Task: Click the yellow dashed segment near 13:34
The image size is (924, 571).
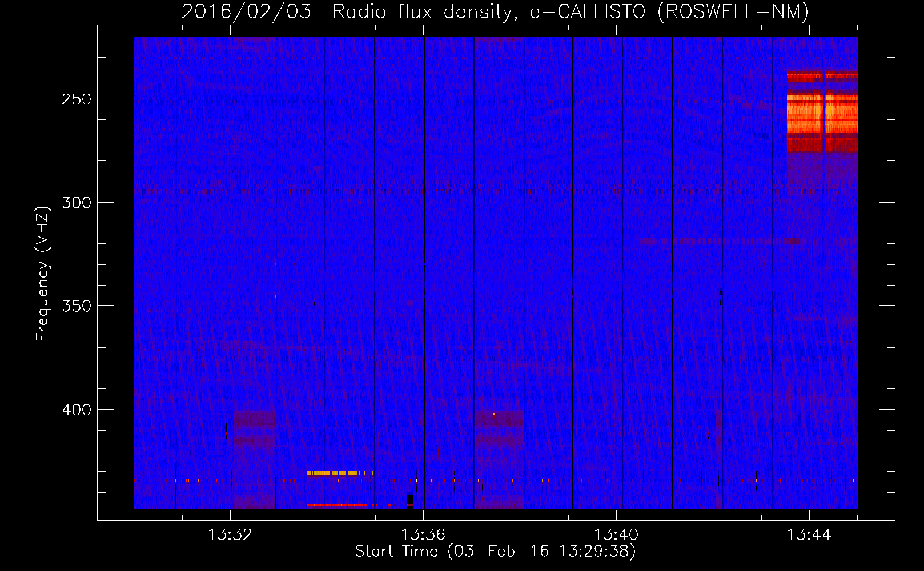Action: (x=339, y=473)
